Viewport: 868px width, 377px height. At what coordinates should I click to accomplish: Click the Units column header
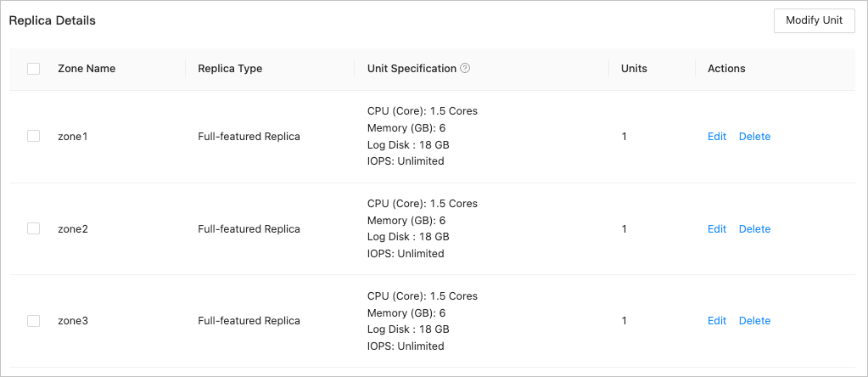point(634,69)
